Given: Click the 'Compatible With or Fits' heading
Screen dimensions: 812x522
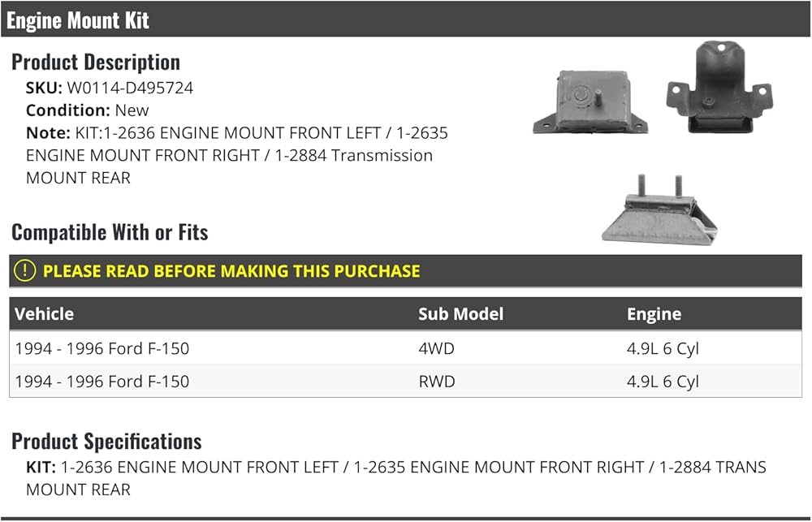Looking at the screenshot, I should 110,232.
